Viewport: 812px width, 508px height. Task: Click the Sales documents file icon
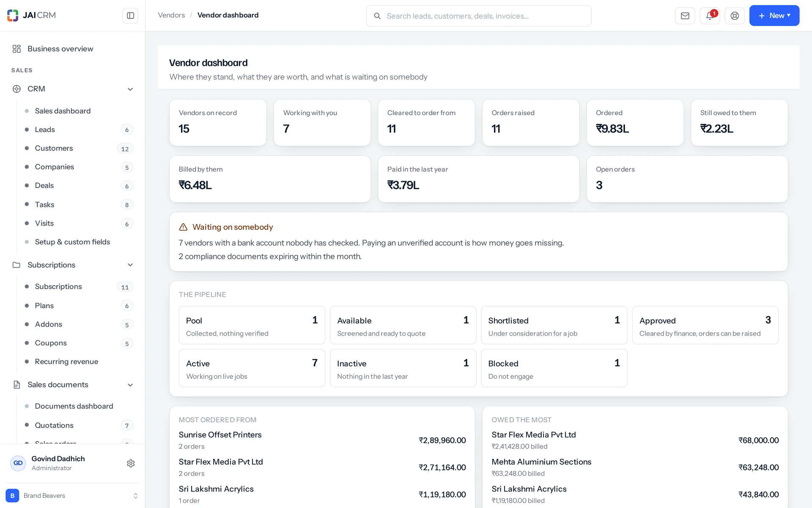(x=16, y=385)
